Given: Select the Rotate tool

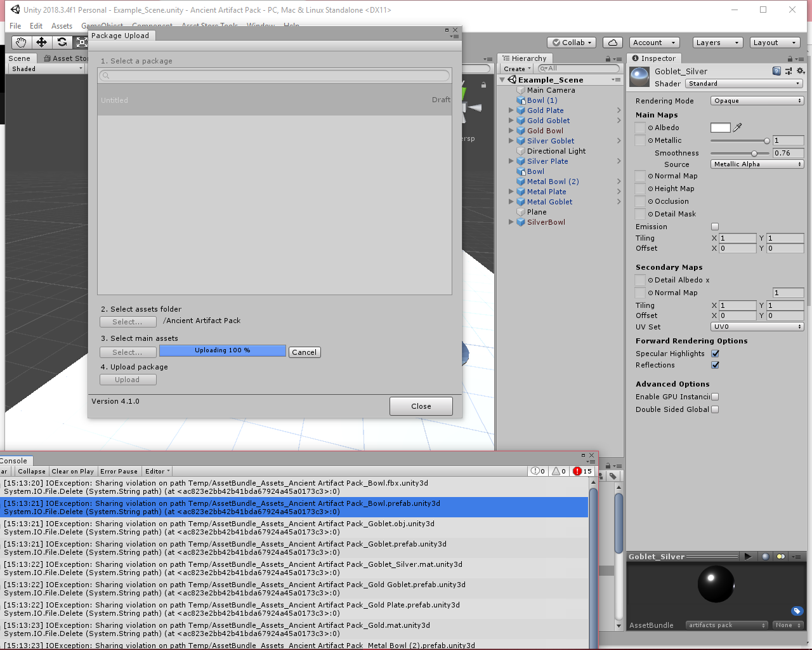Looking at the screenshot, I should [62, 42].
